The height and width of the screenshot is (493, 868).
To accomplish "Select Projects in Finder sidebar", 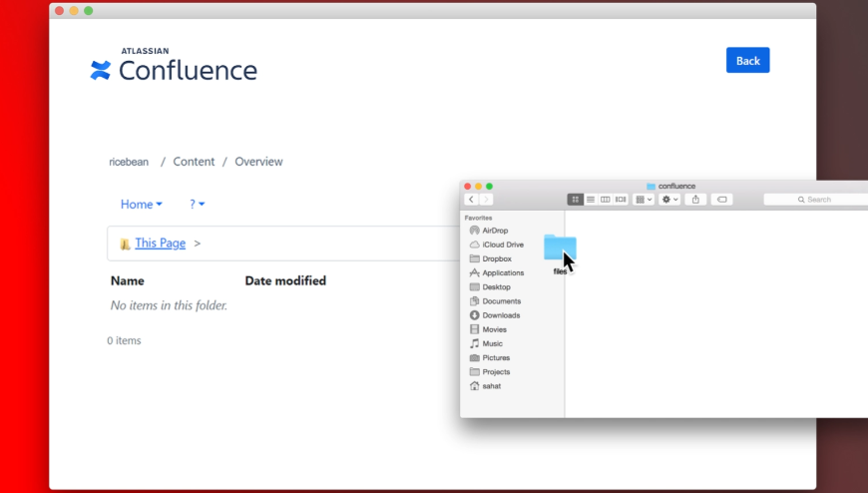I will coord(489,371).
